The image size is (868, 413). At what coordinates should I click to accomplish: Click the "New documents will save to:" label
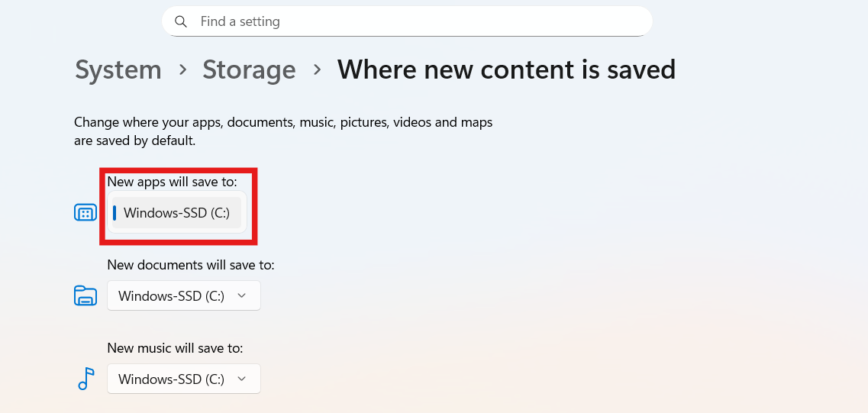click(x=190, y=265)
